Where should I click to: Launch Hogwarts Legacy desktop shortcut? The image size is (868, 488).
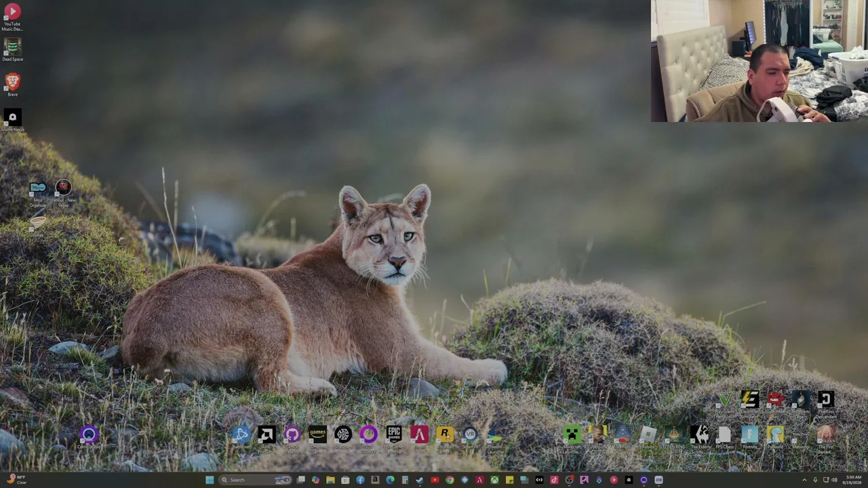click(801, 404)
